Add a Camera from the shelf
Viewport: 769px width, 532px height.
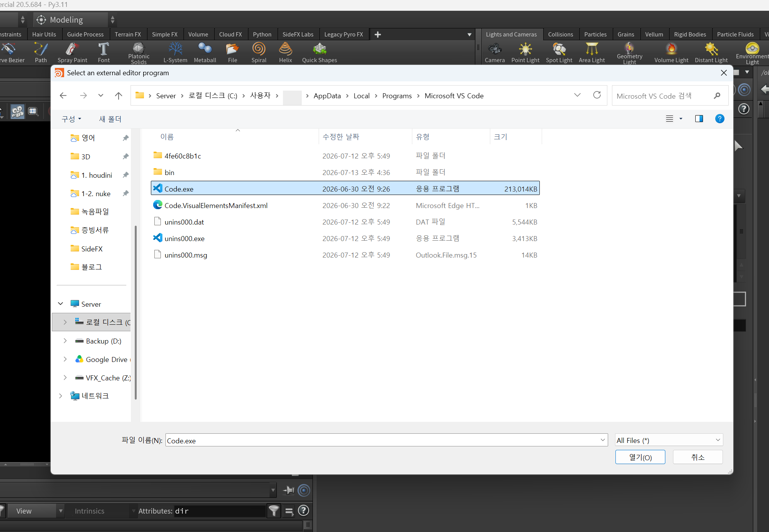click(494, 53)
